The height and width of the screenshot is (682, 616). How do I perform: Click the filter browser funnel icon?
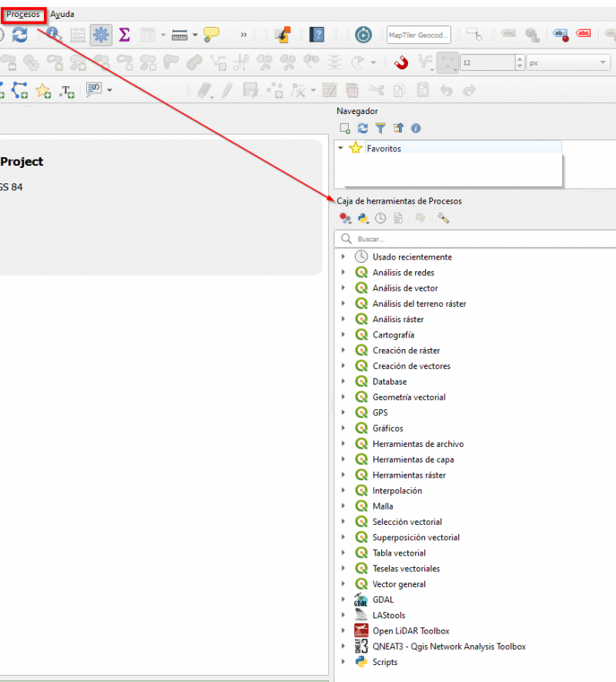tap(380, 128)
